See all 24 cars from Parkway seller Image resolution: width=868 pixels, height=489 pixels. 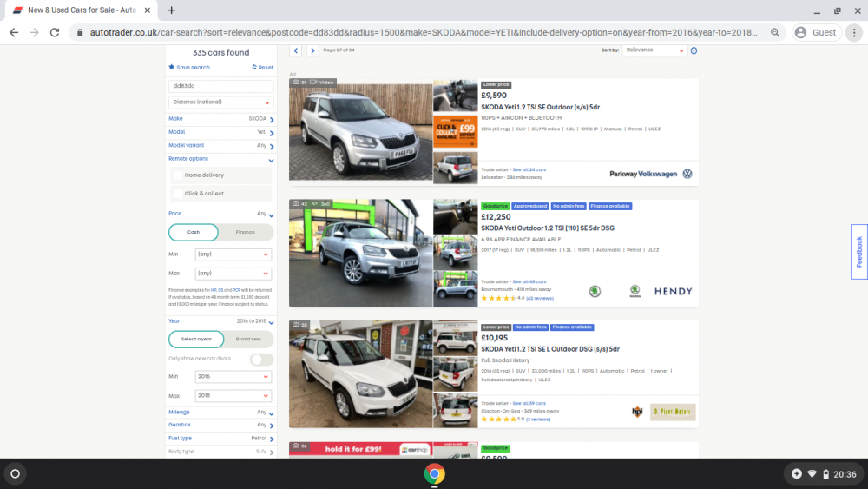[x=529, y=169]
